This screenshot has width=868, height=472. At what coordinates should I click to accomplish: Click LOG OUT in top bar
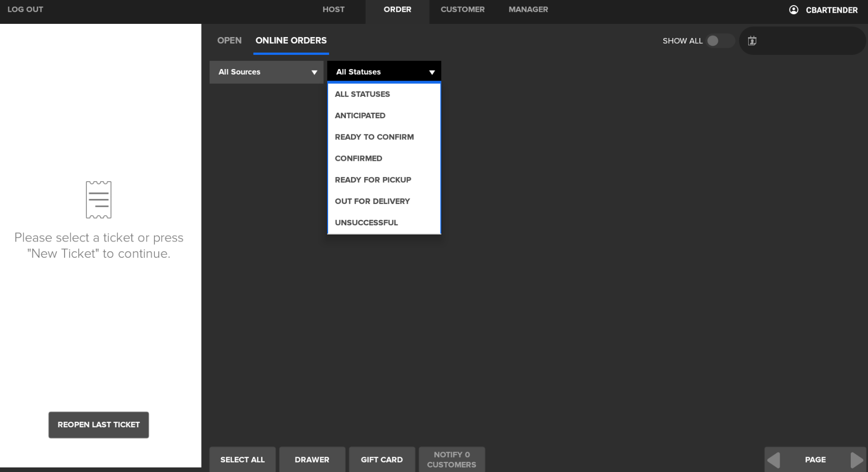25,10
